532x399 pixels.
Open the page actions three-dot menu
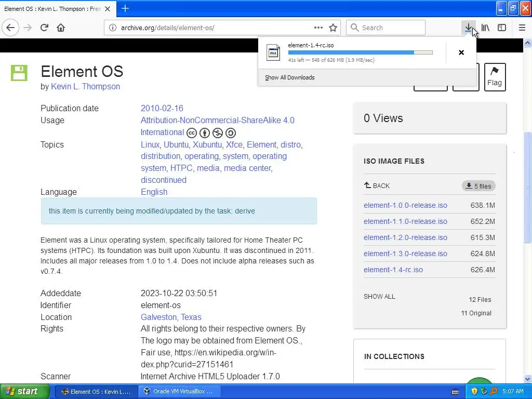tap(318, 28)
